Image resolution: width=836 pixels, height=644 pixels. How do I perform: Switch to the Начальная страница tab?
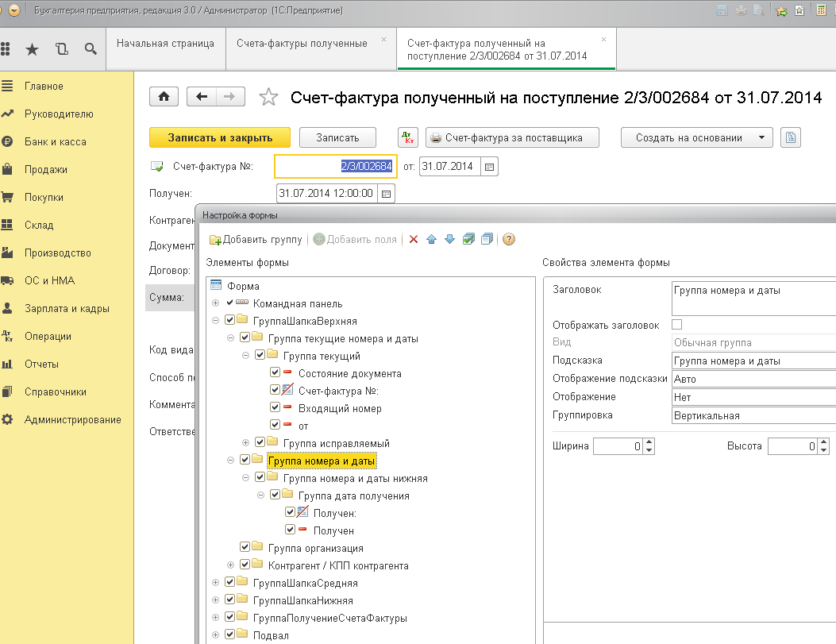coord(165,44)
